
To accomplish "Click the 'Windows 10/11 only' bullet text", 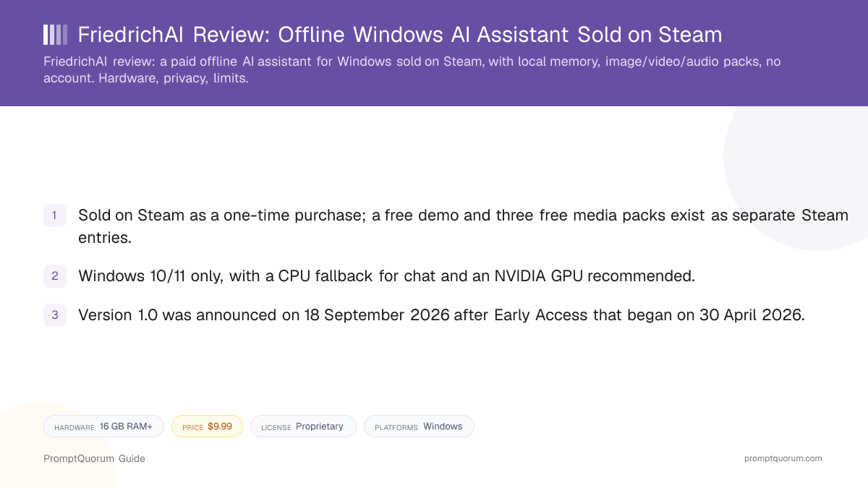I will tap(386, 275).
